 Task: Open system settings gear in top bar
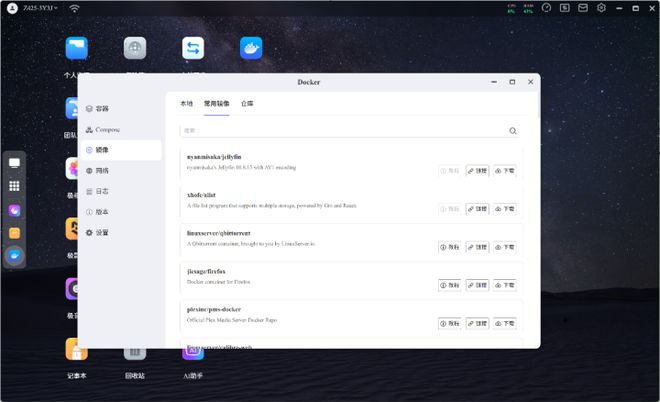[x=601, y=8]
